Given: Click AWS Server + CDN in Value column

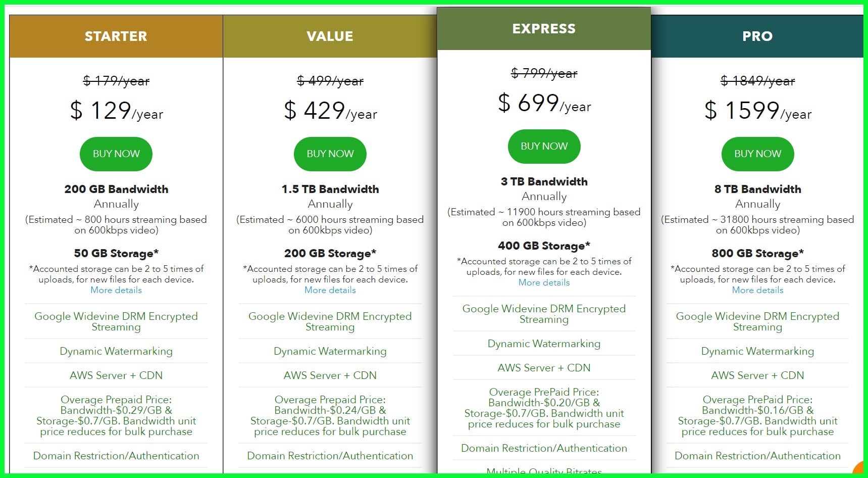Looking at the screenshot, I should coord(330,375).
